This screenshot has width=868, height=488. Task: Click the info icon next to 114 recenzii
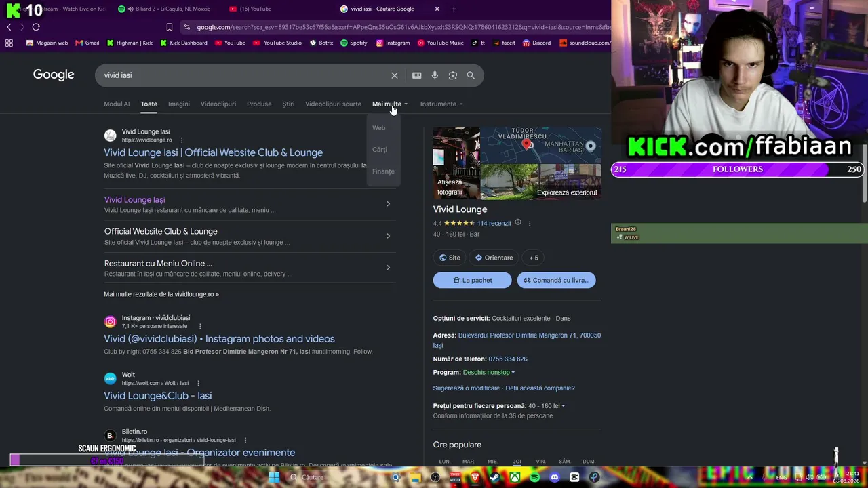click(518, 223)
